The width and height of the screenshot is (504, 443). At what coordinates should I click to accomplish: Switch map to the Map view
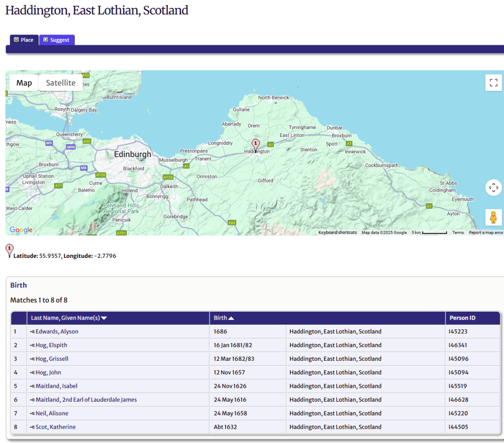24,83
